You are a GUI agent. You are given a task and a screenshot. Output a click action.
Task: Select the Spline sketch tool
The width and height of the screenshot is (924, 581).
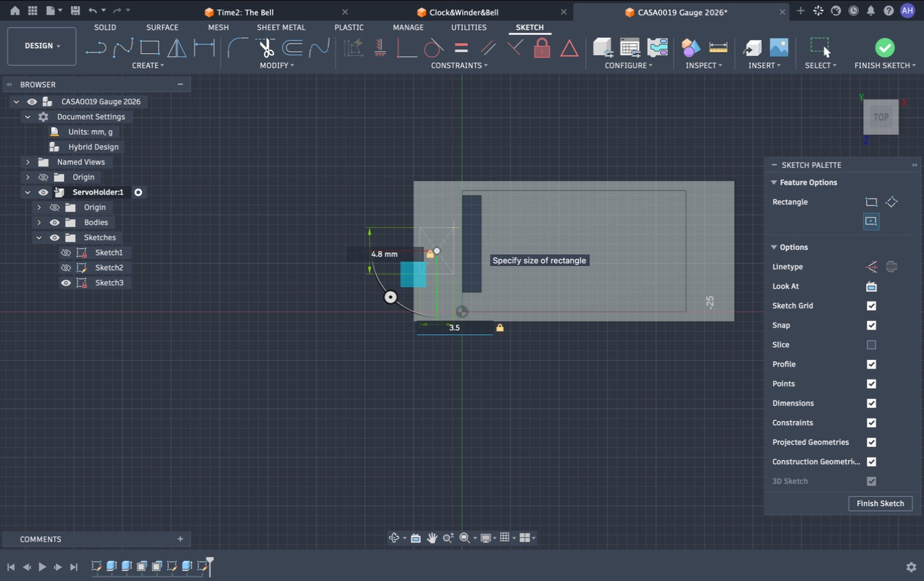[123, 47]
